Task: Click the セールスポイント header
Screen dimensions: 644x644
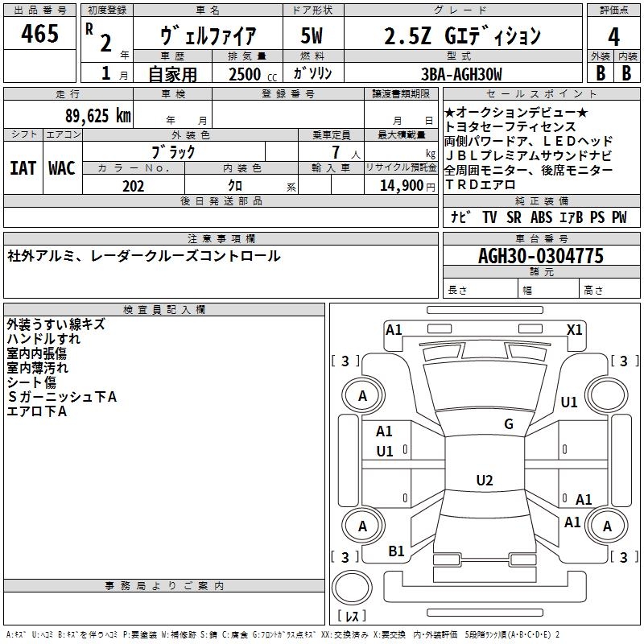Action: click(541, 93)
